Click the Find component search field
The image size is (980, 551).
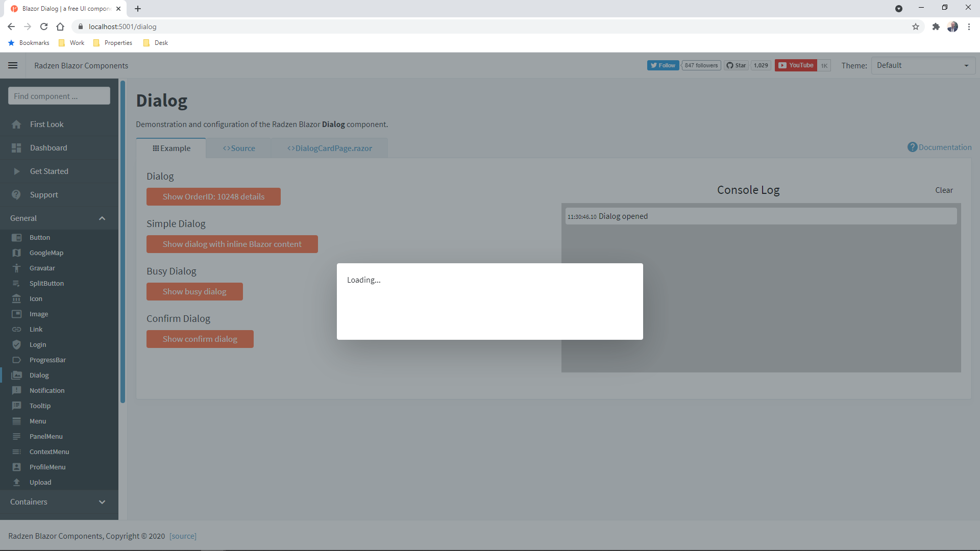coord(59,95)
